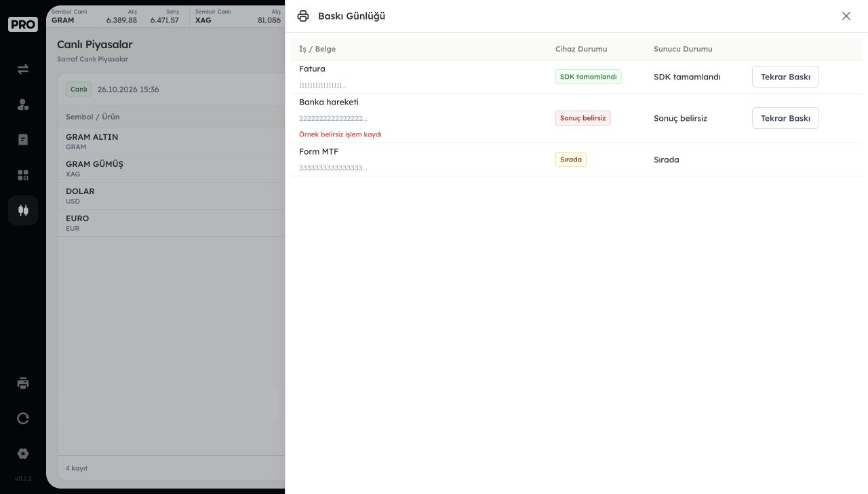Click printer icon beside Baskı Günlüğü title
The height and width of the screenshot is (494, 868).
303,16
